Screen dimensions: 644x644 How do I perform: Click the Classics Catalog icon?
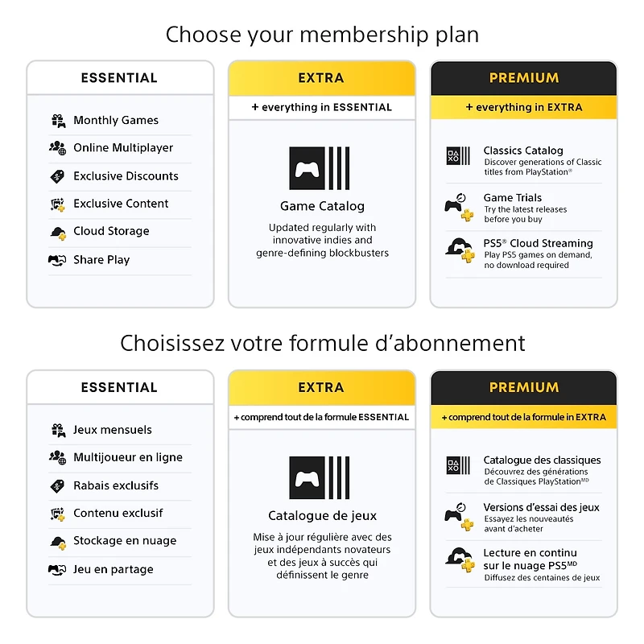click(458, 155)
